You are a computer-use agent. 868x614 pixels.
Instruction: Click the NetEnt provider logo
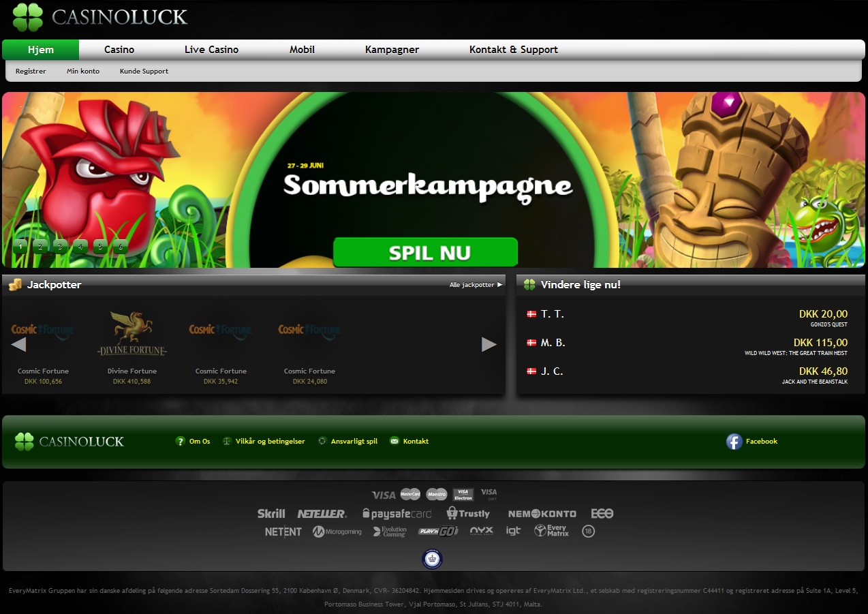(283, 532)
